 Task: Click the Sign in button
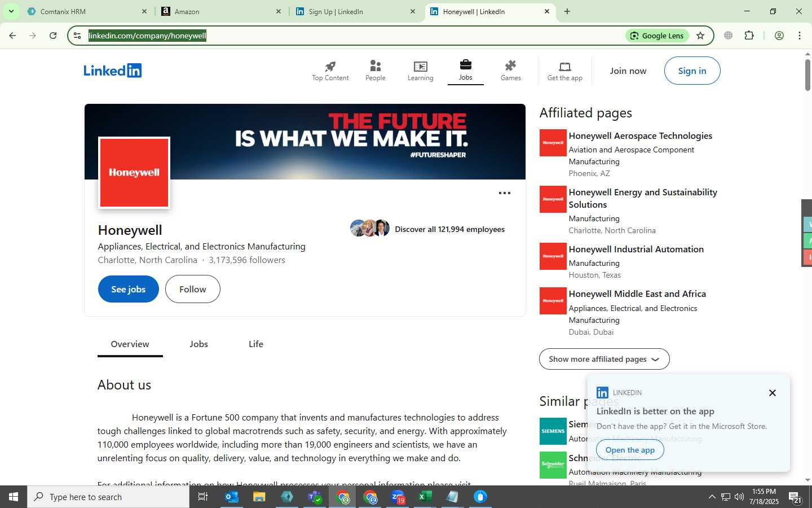tap(692, 71)
